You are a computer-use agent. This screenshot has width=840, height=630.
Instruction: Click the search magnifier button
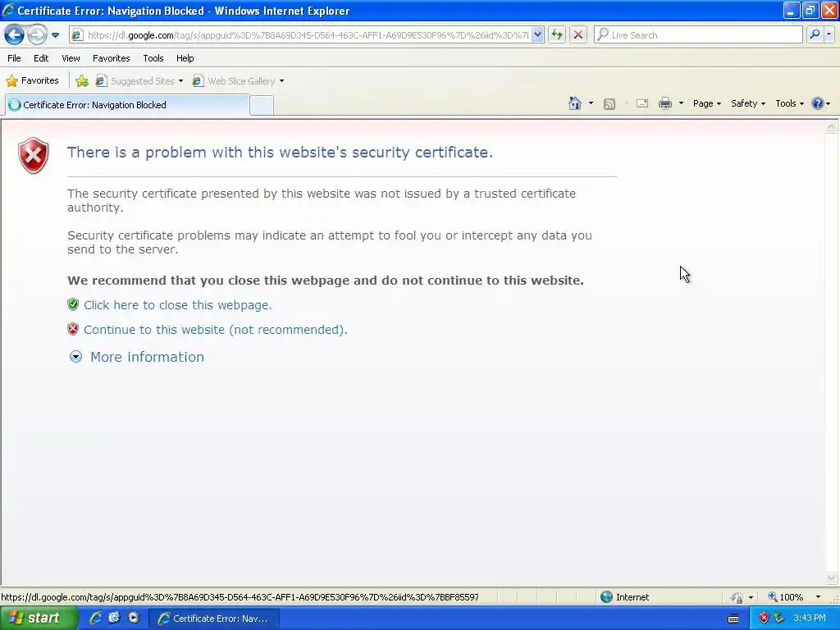[815, 34]
